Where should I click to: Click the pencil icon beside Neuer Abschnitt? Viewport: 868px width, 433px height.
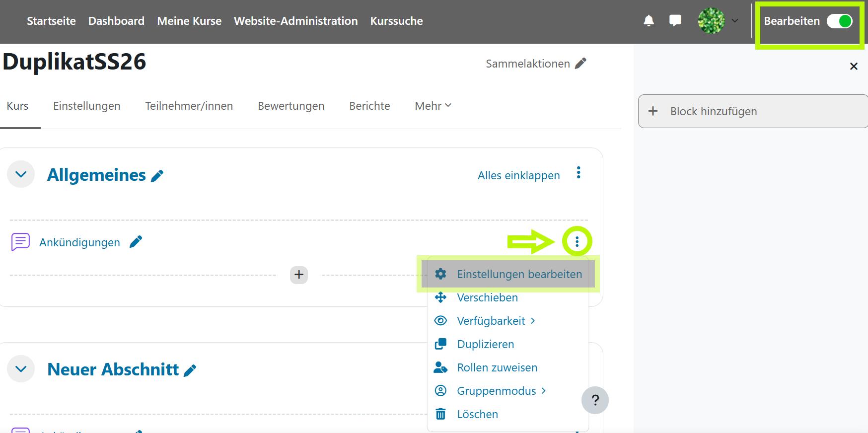click(x=190, y=370)
